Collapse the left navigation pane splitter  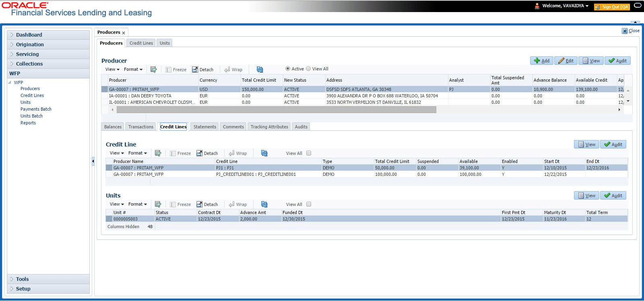(93, 161)
